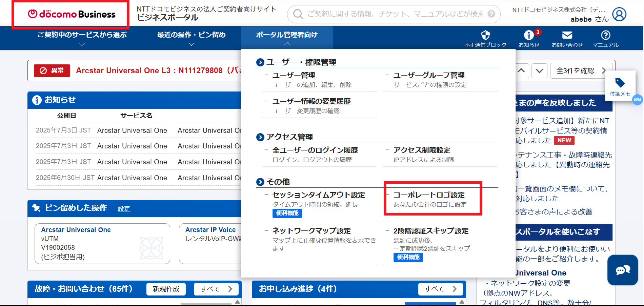This screenshot has height=306, width=644.
Task: Open pinned Arcstar Universal One vUTM card
Action: pos(102,244)
